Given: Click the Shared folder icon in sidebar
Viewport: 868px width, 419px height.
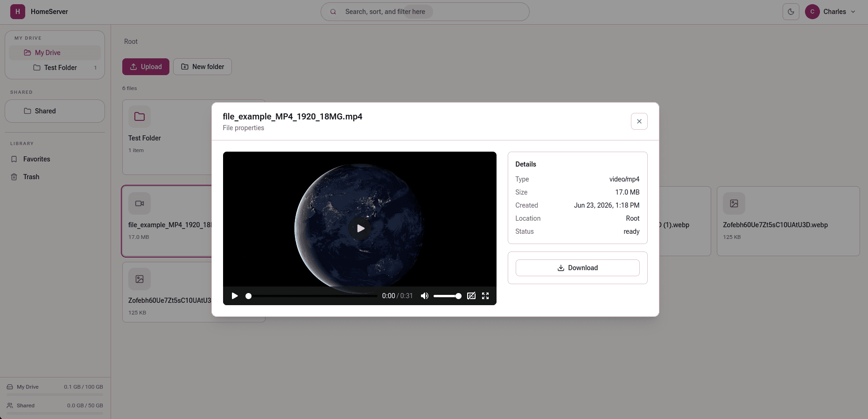Looking at the screenshot, I should point(28,111).
